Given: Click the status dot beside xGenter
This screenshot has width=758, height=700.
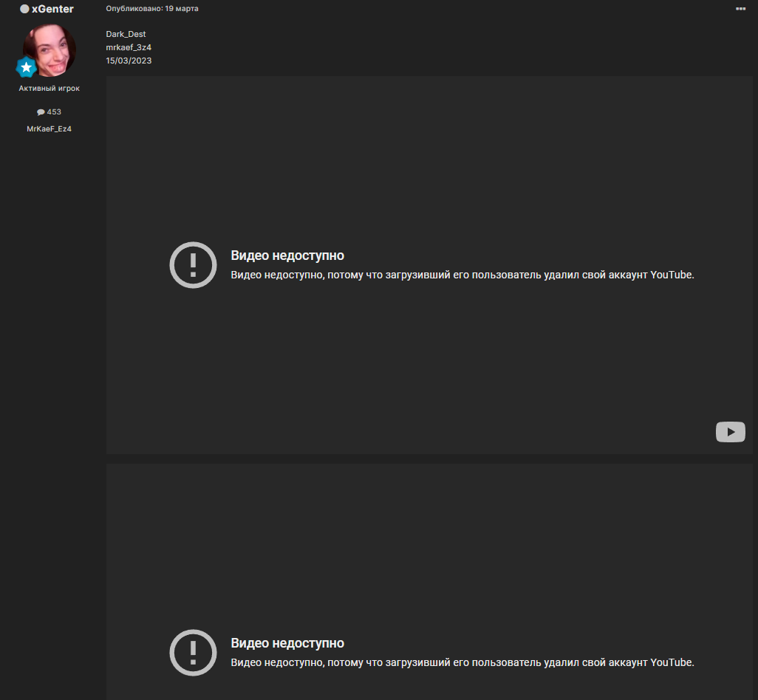Looking at the screenshot, I should [24, 9].
